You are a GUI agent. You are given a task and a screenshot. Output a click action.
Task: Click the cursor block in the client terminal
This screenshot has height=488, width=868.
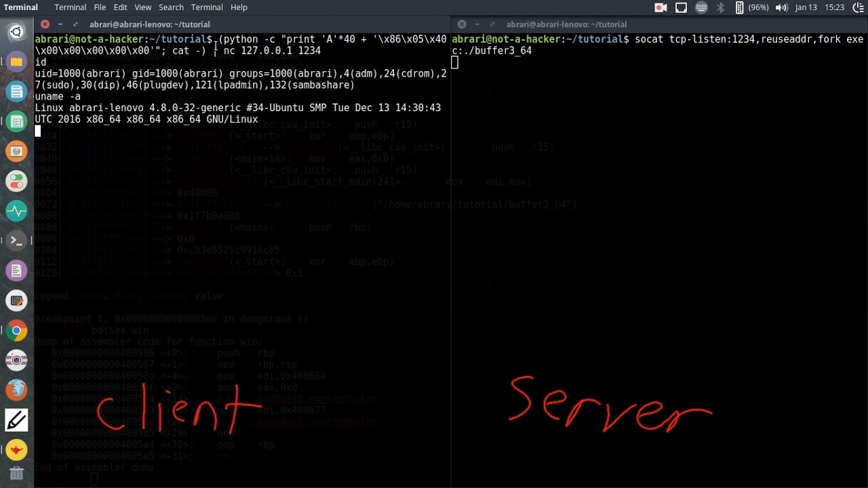[x=38, y=131]
